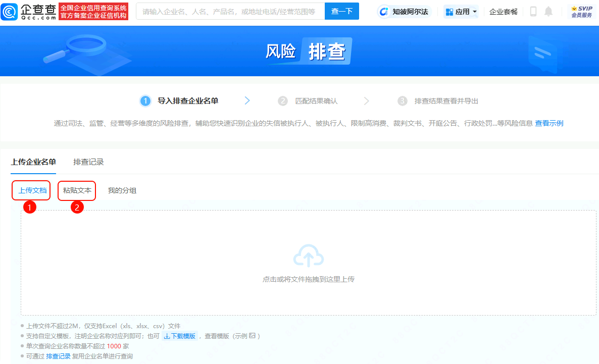
Task: Open the 知彼阿尔法 AI assistant
Action: (x=405, y=12)
